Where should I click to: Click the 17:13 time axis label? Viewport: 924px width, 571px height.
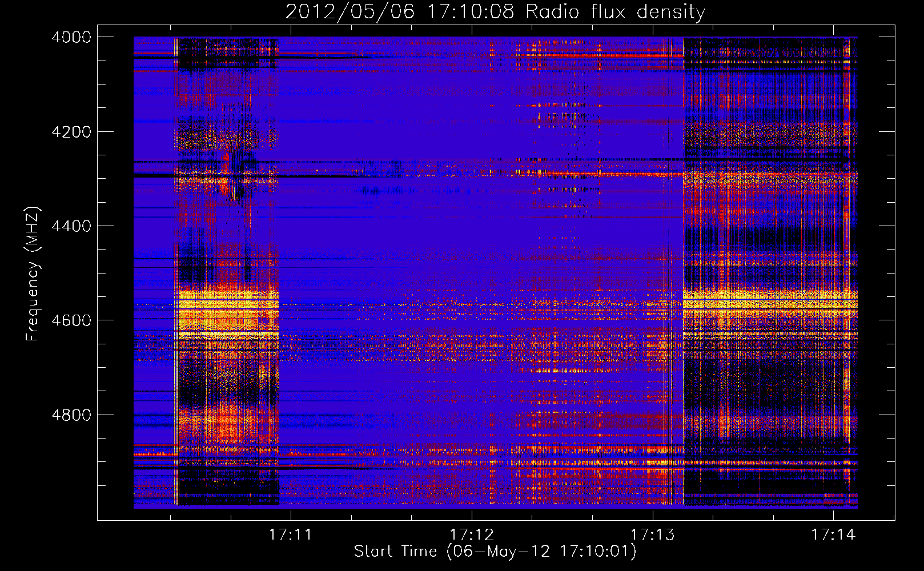pyautogui.click(x=652, y=534)
